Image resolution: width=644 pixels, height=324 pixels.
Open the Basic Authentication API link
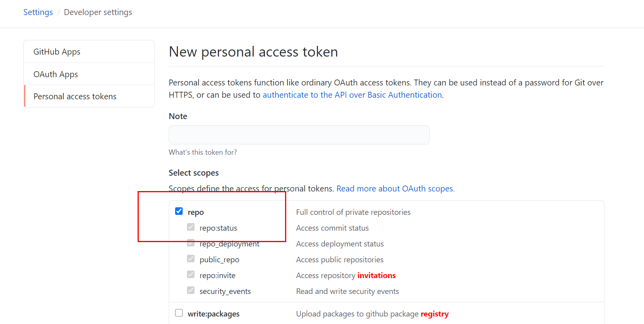[x=352, y=95]
